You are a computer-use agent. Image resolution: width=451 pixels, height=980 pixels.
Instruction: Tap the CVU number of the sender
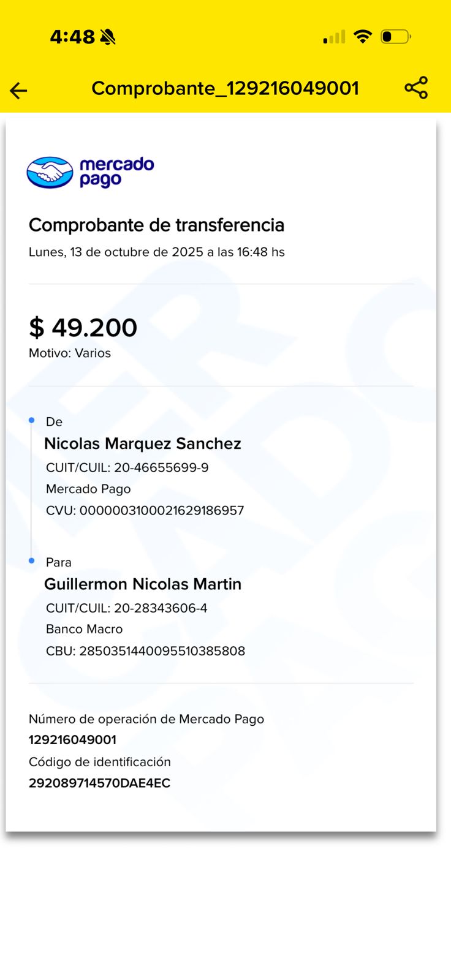(162, 510)
